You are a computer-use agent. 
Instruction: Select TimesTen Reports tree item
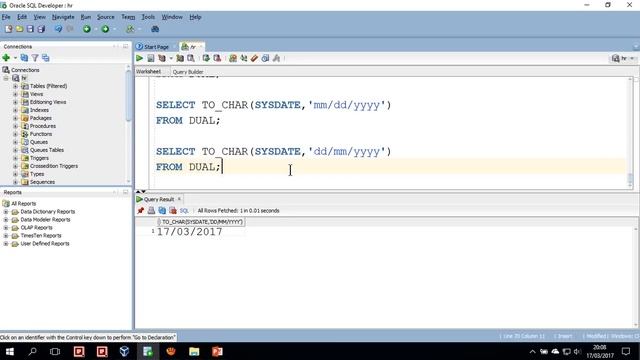41,236
